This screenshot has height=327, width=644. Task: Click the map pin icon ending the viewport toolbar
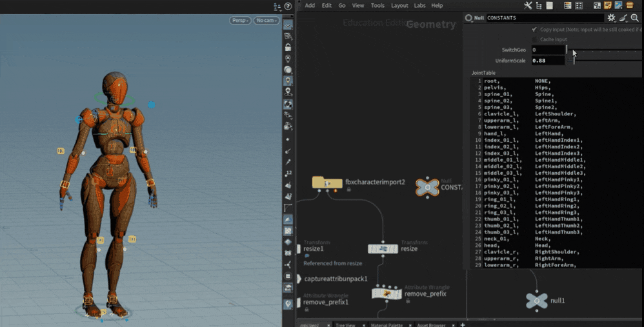(x=288, y=304)
